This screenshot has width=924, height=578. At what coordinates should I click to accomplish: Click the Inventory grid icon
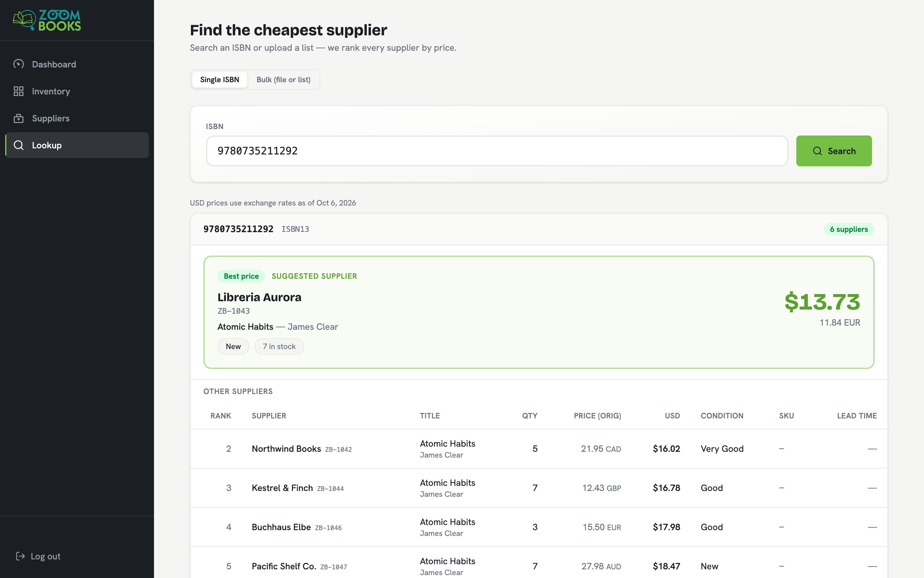(19, 91)
